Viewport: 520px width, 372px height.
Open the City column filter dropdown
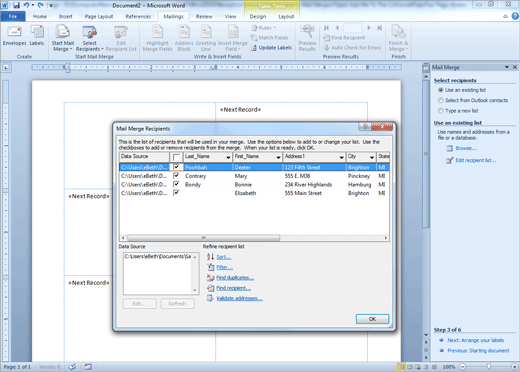371,157
